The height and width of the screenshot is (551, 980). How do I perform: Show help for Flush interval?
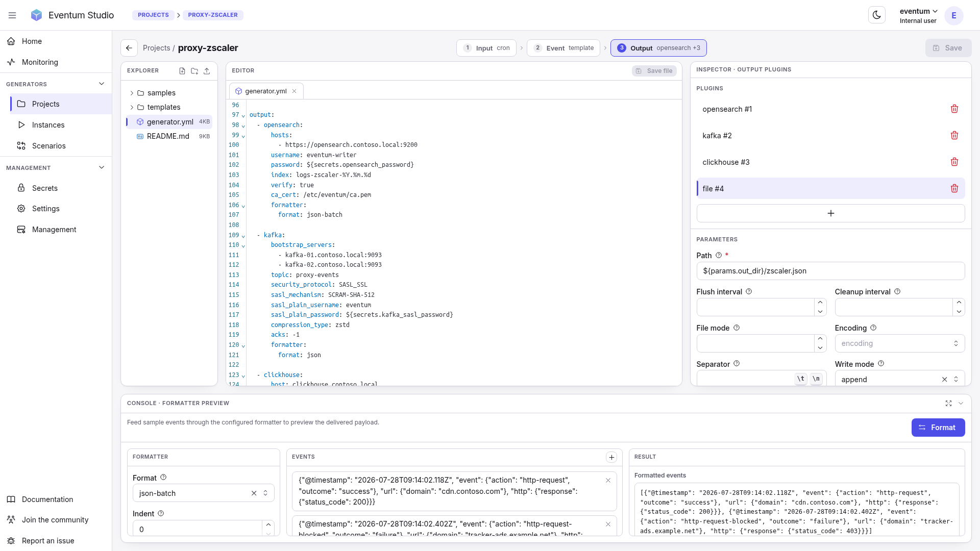click(x=749, y=291)
